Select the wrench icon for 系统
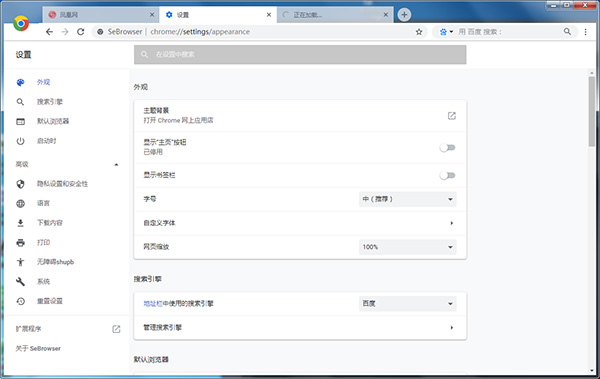 tap(20, 281)
